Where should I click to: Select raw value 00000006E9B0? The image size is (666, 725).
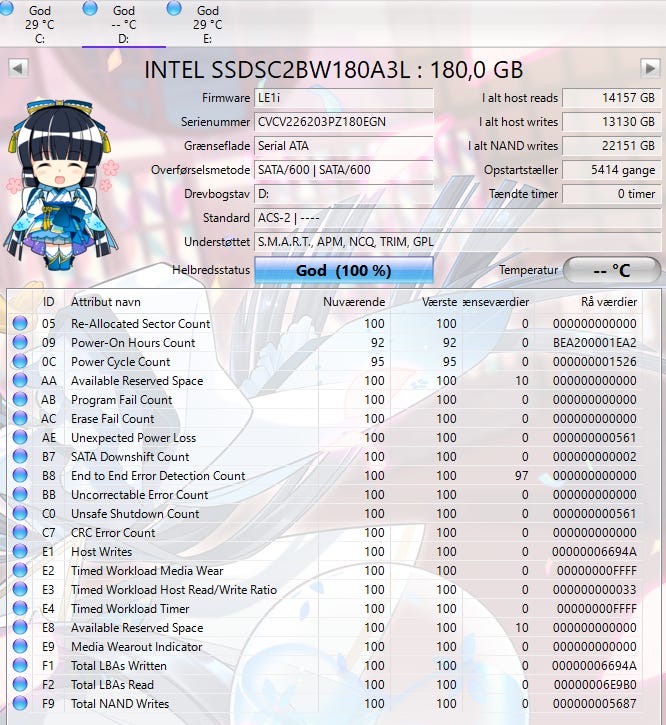coord(595,684)
